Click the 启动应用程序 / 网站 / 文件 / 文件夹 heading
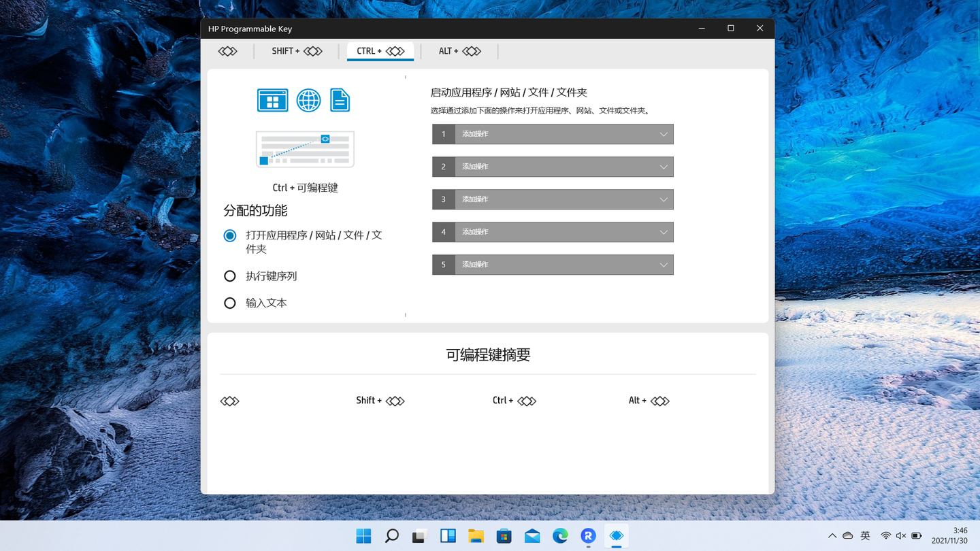 [x=509, y=93]
